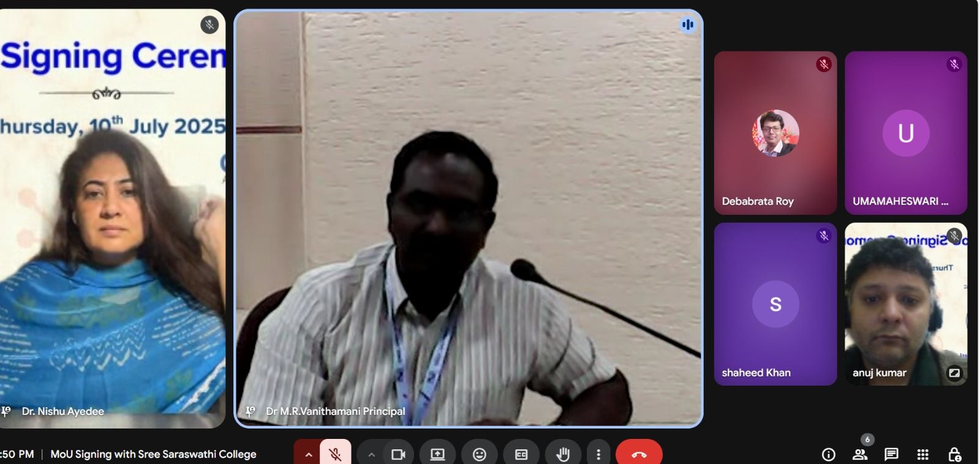Raise your hand in the meeting
This screenshot has width=980, height=464.
pos(563,454)
